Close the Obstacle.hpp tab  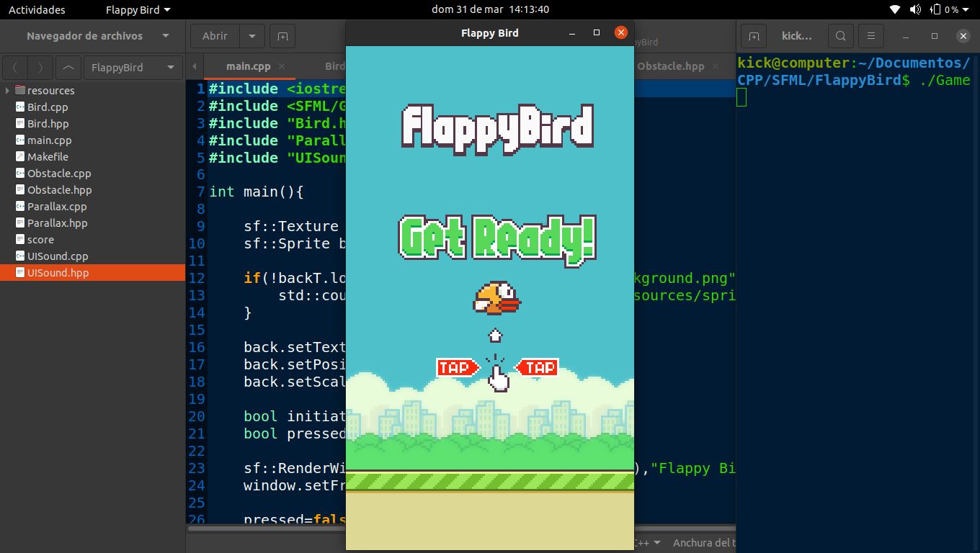coord(716,66)
